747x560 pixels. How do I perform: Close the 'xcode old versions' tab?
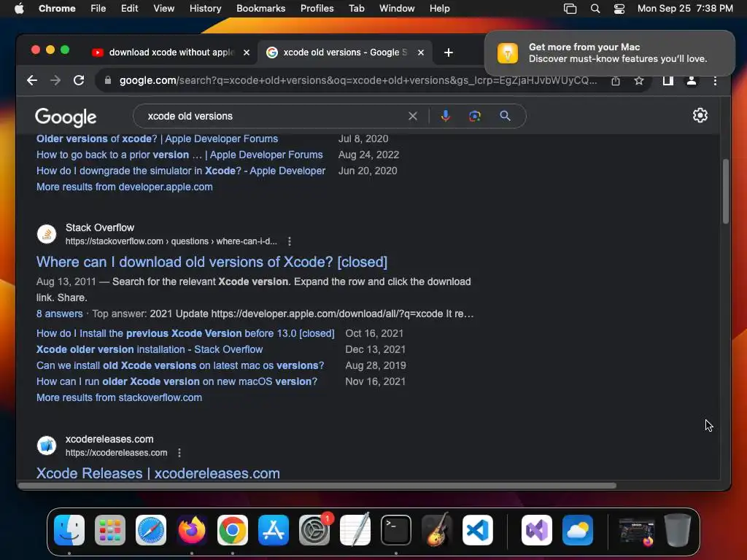tap(421, 52)
